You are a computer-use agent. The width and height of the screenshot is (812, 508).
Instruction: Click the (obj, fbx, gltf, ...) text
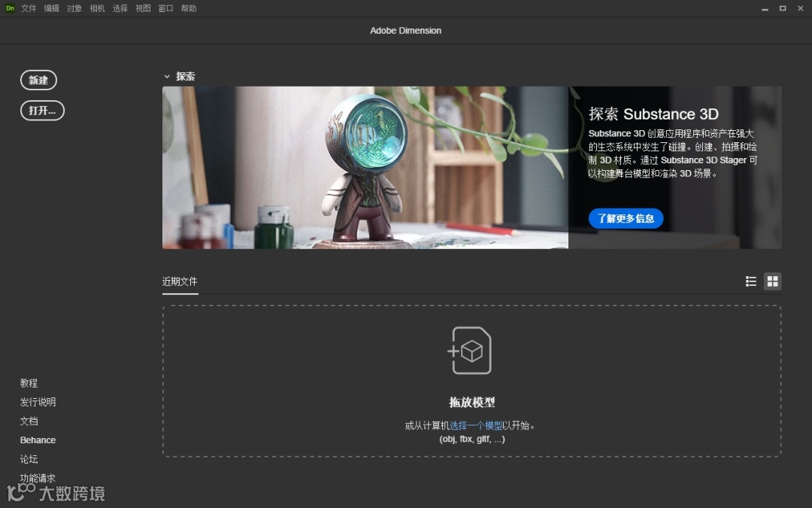pos(472,439)
